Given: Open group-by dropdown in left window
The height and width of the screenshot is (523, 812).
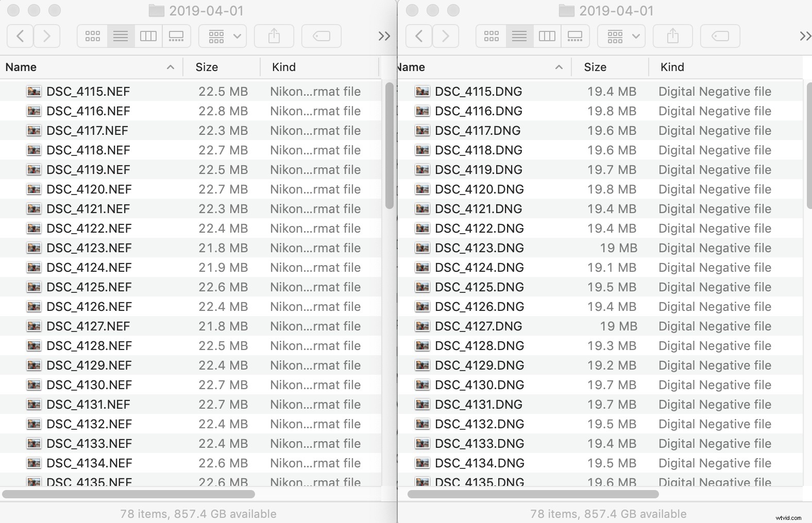Looking at the screenshot, I should pyautogui.click(x=225, y=36).
